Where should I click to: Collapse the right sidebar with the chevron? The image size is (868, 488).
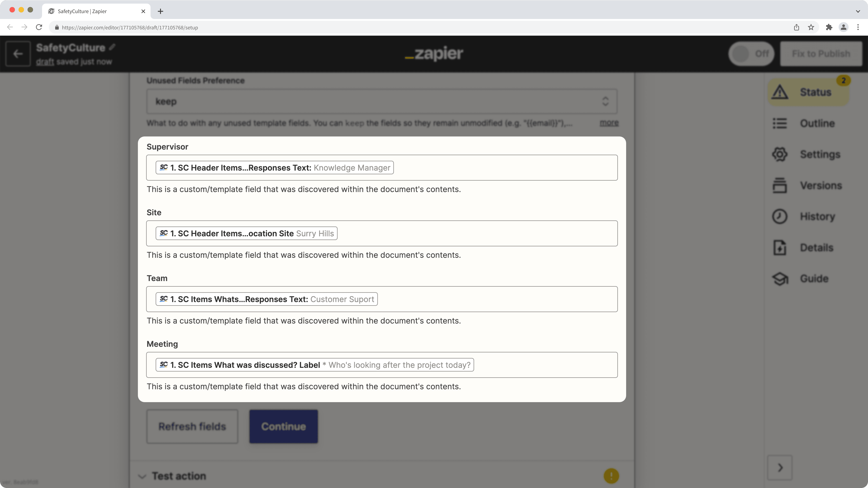[x=780, y=467]
